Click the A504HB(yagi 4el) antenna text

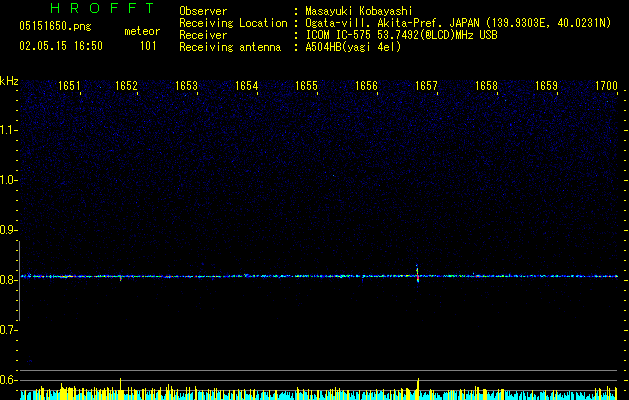pos(353,47)
